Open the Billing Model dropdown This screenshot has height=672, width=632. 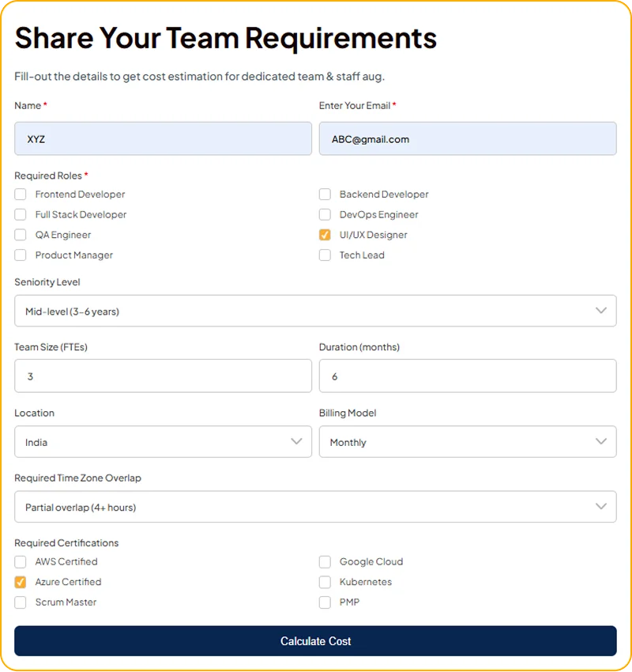coord(467,442)
